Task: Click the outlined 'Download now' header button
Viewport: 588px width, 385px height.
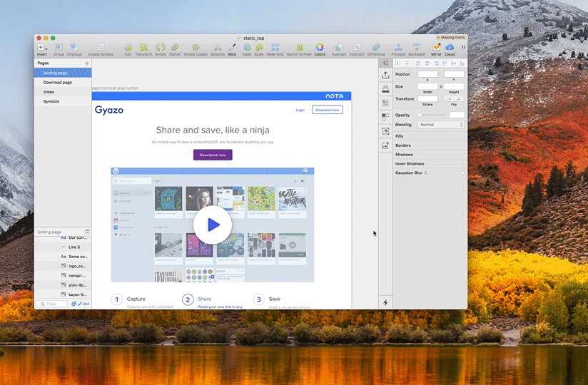Action: click(x=328, y=110)
